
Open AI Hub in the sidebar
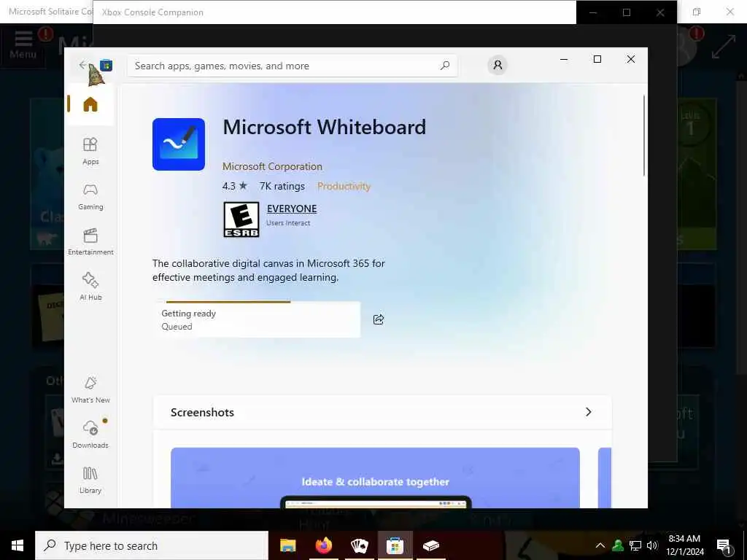tap(90, 286)
